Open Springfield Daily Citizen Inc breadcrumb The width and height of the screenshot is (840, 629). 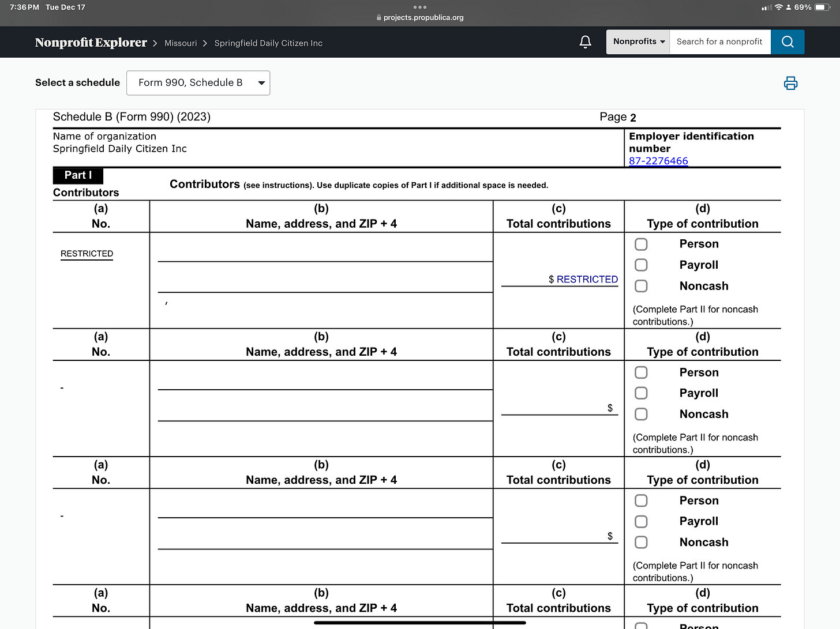click(268, 43)
